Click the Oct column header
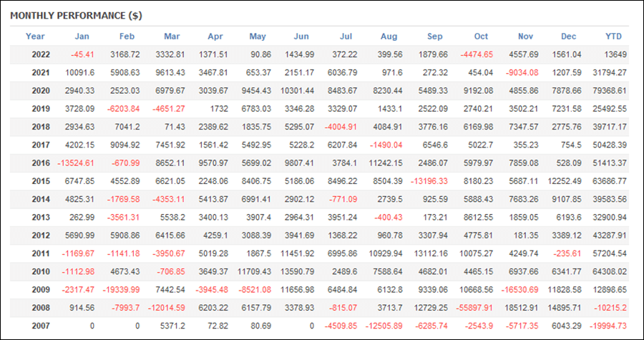Image resolution: width=644 pixels, height=340 pixels. 481,36
